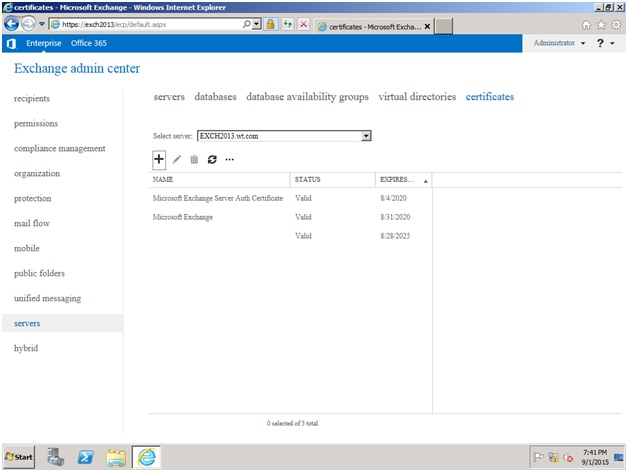The image size is (628, 472).
Task: Open database availability groups tab
Action: [x=307, y=97]
